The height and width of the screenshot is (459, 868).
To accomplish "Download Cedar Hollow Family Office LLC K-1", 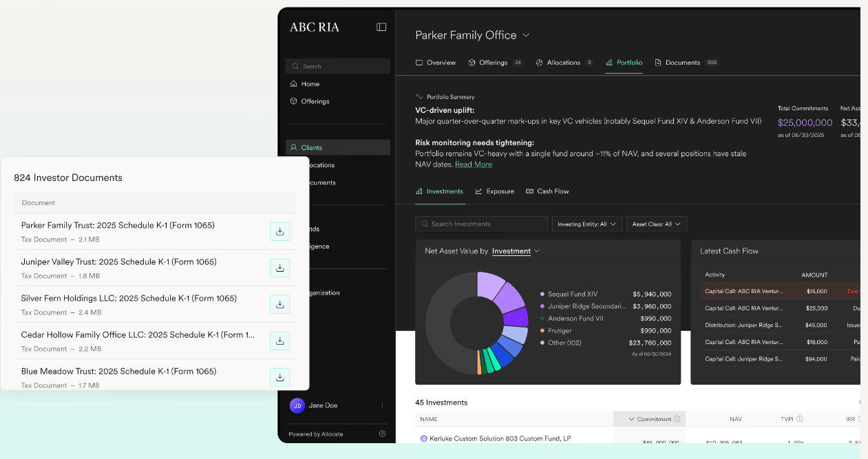I will (279, 341).
